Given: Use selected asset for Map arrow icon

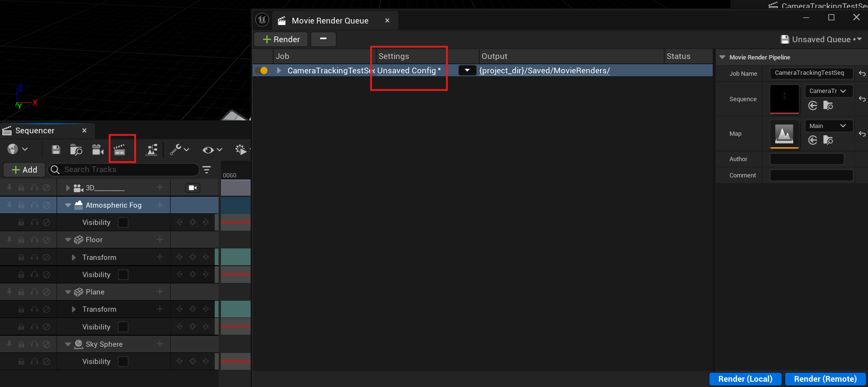Looking at the screenshot, I should tap(813, 140).
